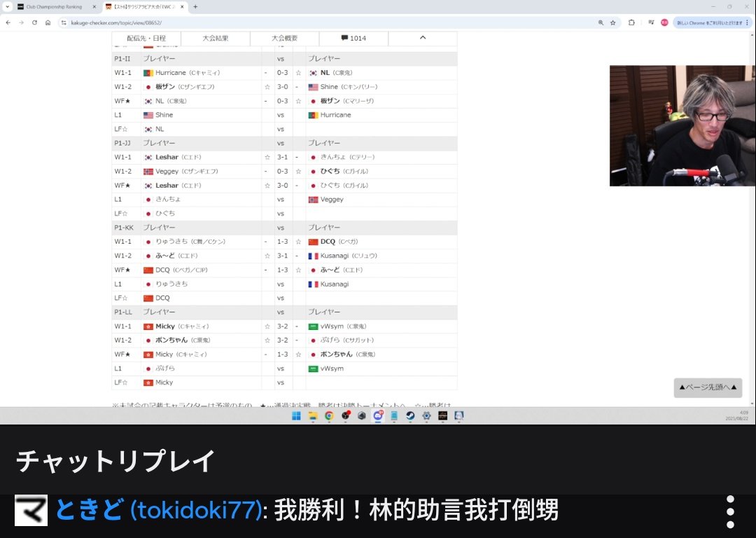Click the zoom magnifier icon in address bar
The image size is (756, 538).
[x=601, y=22]
